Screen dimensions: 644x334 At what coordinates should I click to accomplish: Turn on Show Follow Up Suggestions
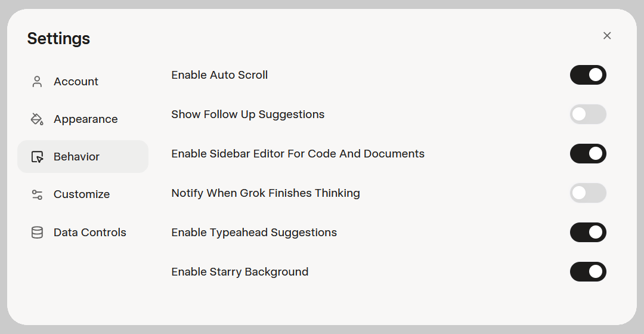(588, 115)
